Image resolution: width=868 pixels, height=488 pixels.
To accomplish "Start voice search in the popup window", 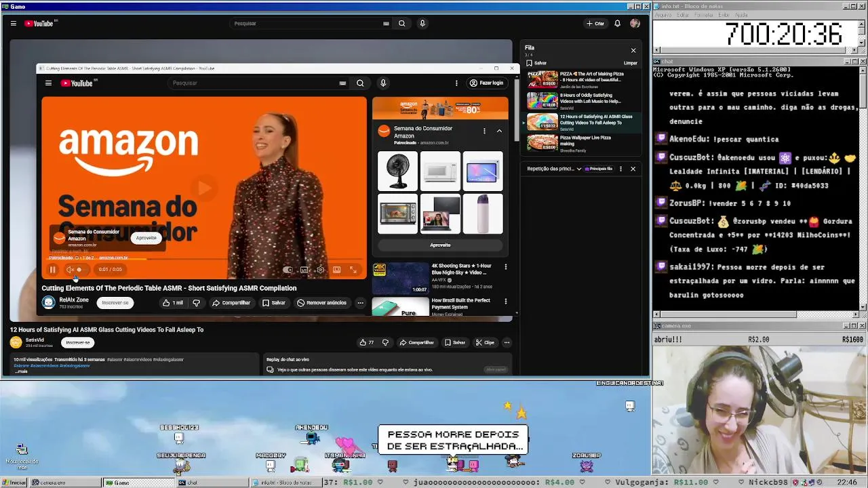I will (383, 83).
